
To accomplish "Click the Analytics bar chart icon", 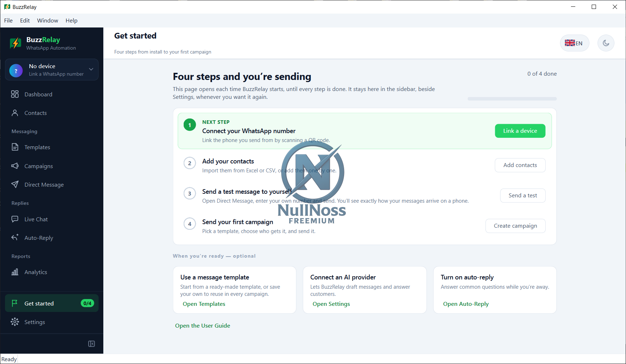I will [x=15, y=272].
